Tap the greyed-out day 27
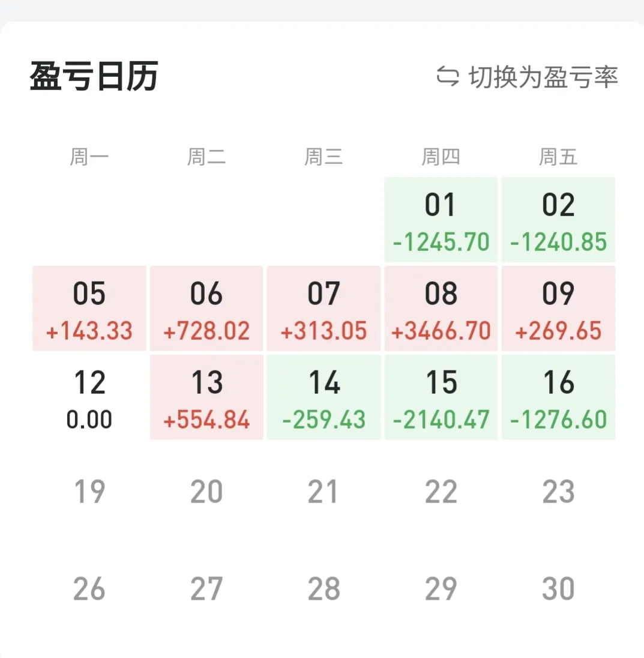The width and height of the screenshot is (644, 658). pyautogui.click(x=206, y=589)
